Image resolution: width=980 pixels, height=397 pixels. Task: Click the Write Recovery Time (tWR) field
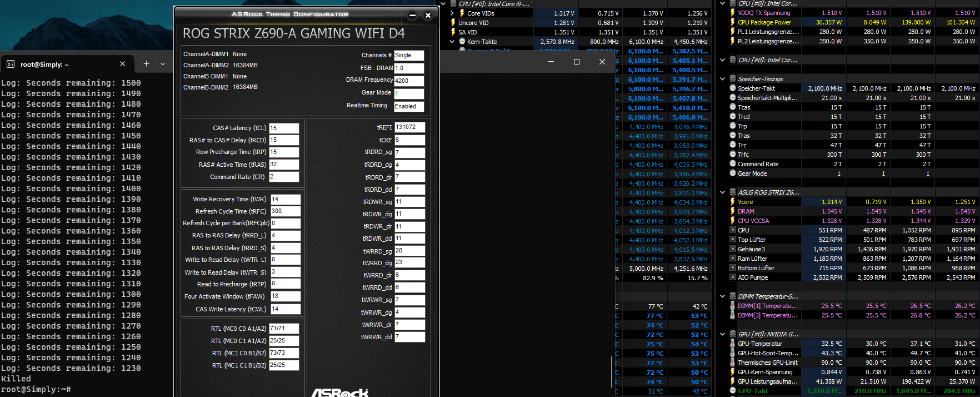[x=286, y=199]
